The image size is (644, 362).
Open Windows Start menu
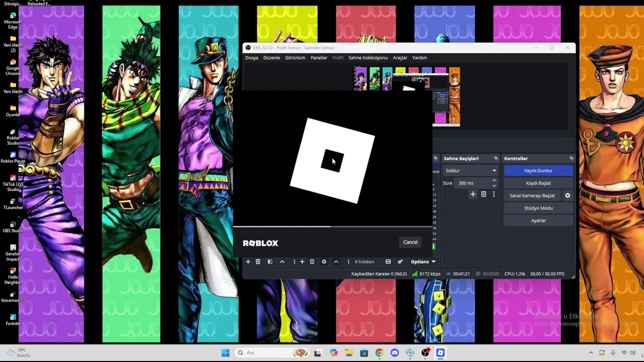click(225, 353)
